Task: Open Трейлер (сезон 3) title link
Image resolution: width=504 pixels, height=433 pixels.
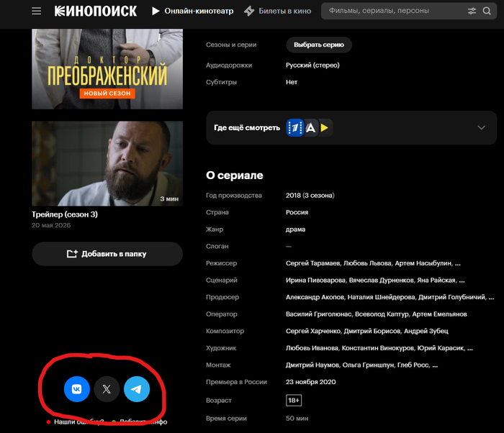Action: (65, 214)
